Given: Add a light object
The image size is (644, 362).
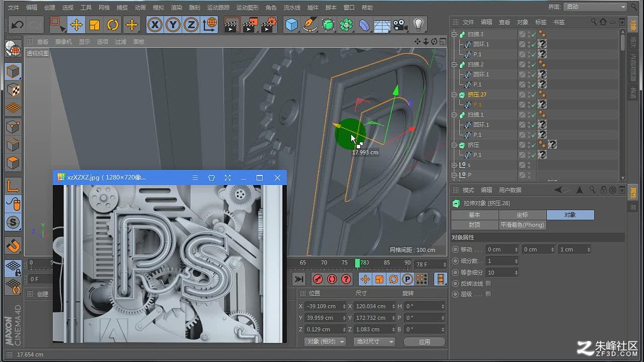Looking at the screenshot, I should 418,25.
